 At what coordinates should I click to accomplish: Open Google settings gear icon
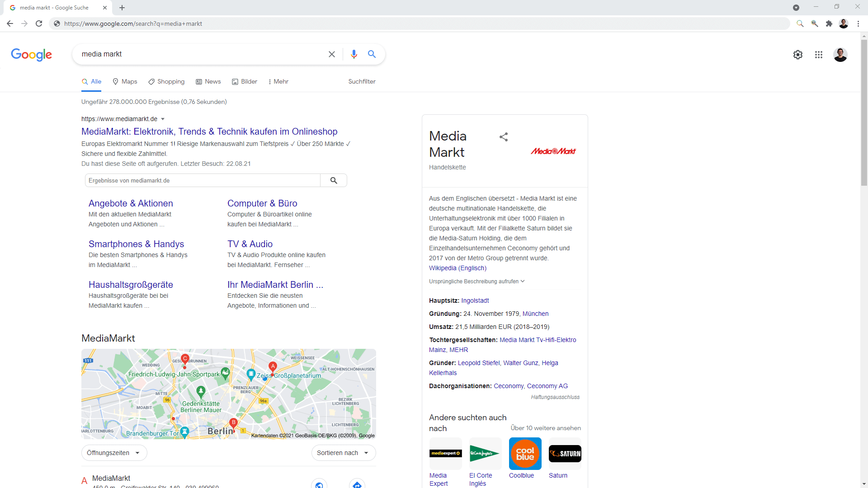tap(798, 55)
